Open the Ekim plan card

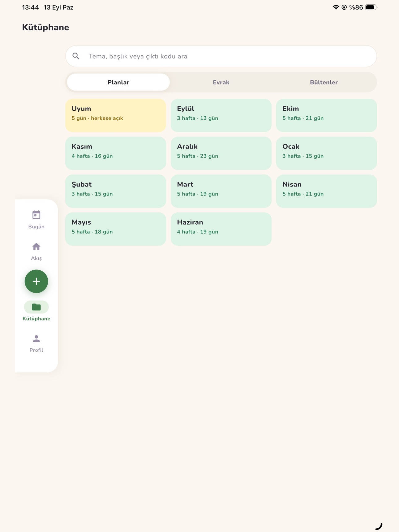(326, 115)
